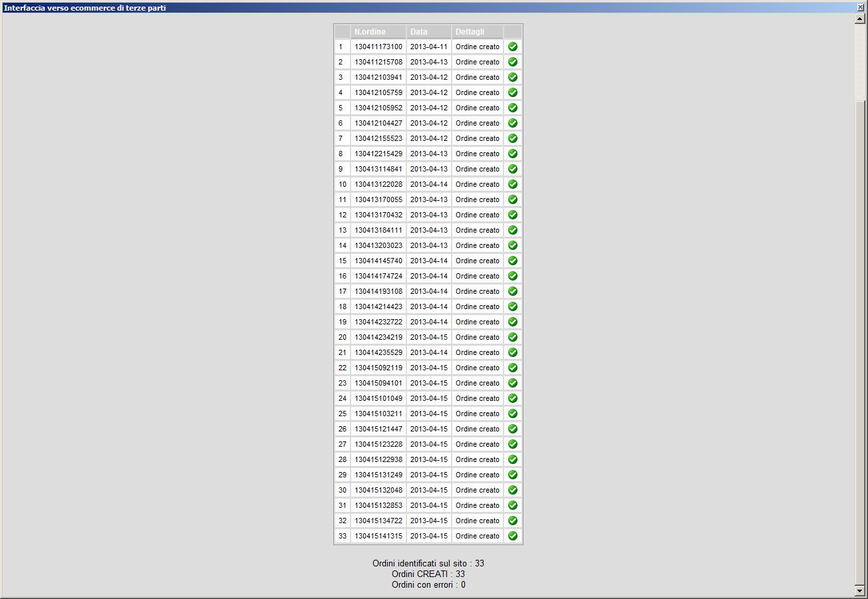The height and width of the screenshot is (599, 868).
Task: Click green check icon for order 130412155523
Action: pos(513,138)
